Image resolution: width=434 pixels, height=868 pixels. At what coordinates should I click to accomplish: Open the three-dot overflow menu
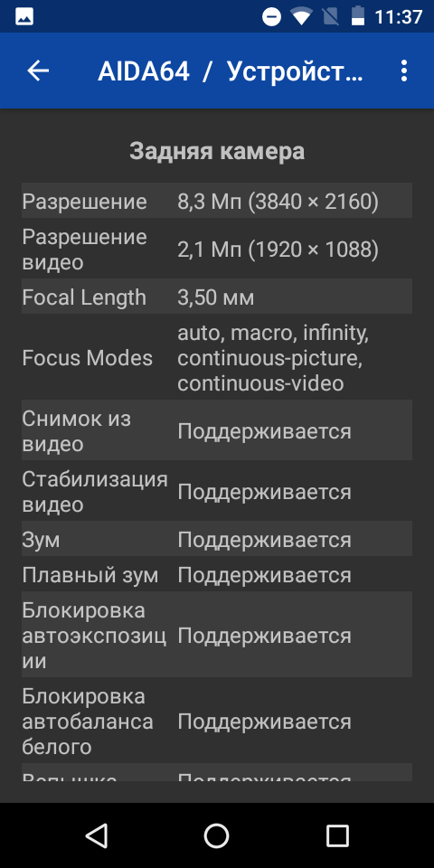tap(404, 71)
